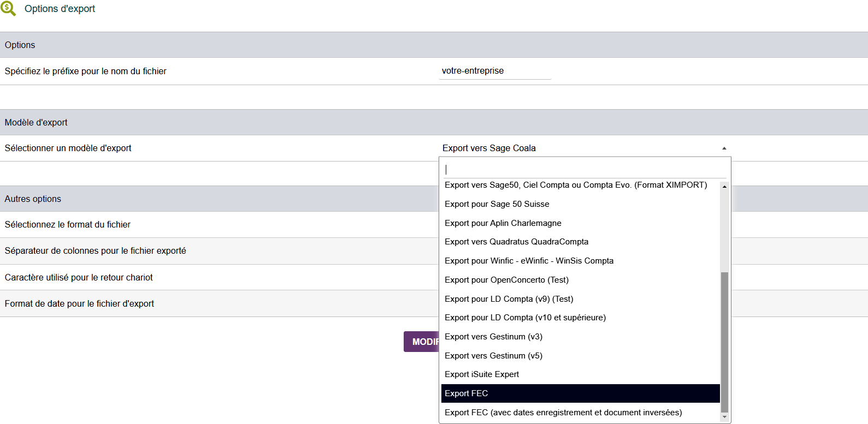The height and width of the screenshot is (424, 868).
Task: Click label Sélectionnez le format du fichier
Action: pos(68,225)
